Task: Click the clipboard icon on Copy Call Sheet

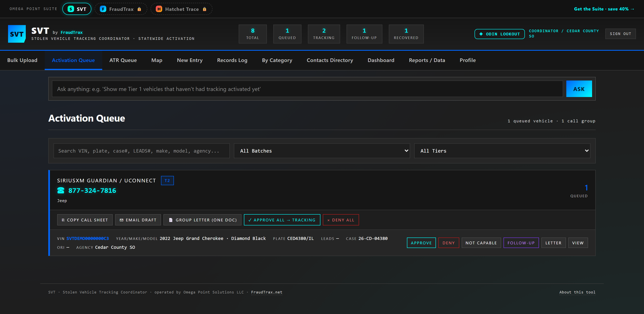Action: 63,220
